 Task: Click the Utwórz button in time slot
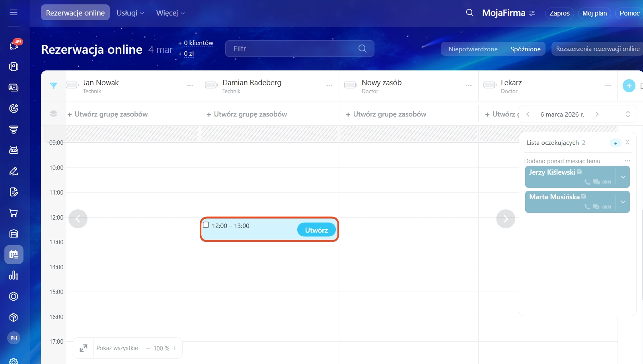point(316,230)
